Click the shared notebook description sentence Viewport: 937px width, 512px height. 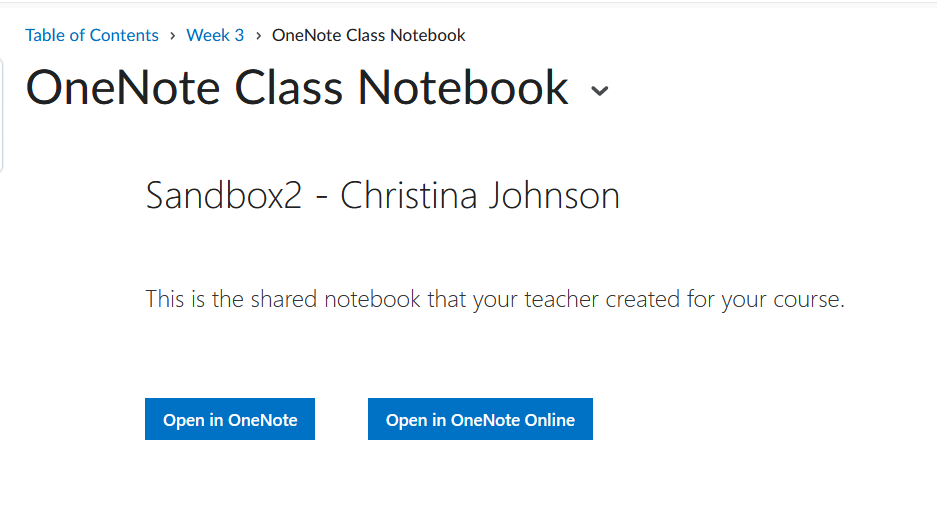point(495,299)
